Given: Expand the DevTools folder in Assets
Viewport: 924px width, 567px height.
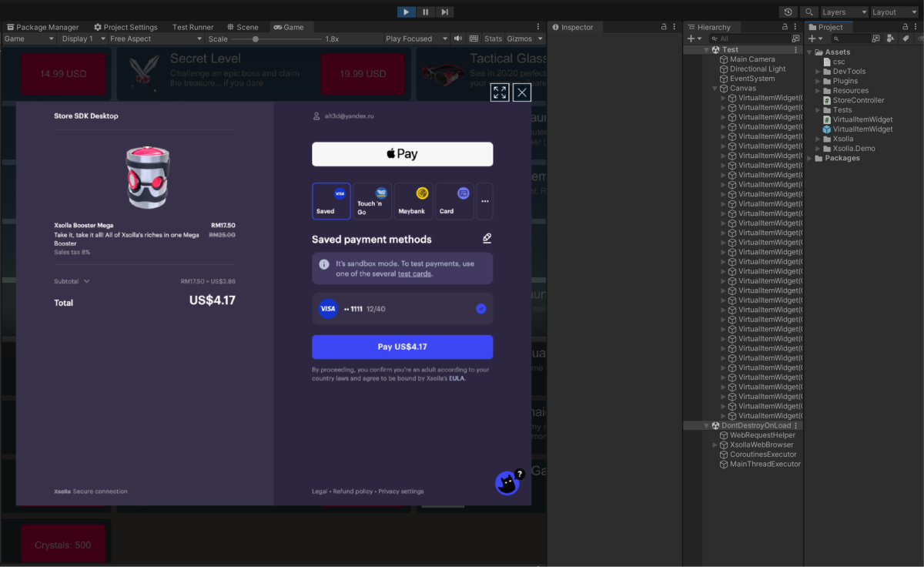Looking at the screenshot, I should coord(819,72).
